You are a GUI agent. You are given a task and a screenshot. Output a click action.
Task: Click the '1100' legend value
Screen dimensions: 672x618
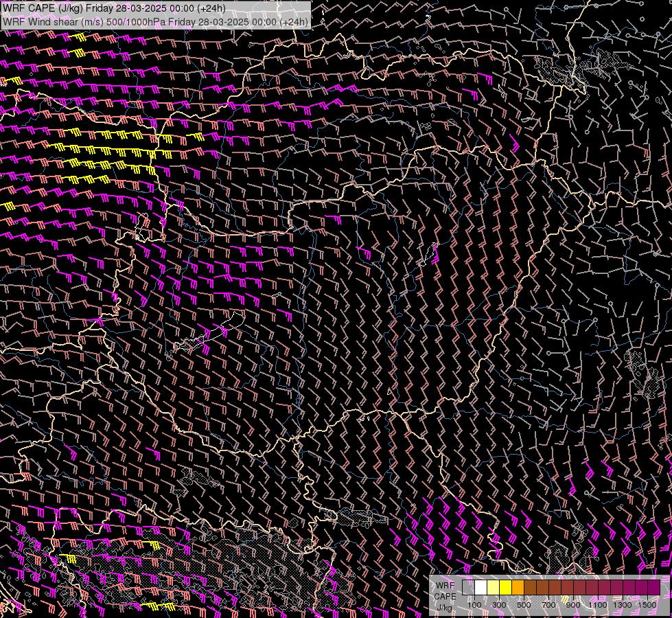click(597, 605)
